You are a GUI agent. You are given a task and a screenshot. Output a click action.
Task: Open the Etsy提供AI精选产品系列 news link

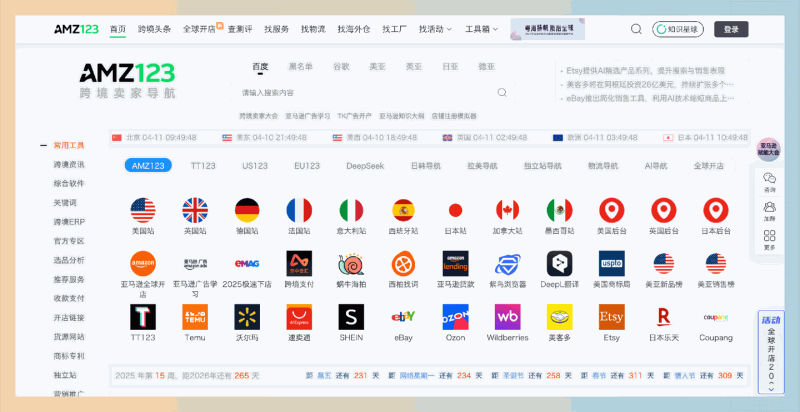(645, 71)
